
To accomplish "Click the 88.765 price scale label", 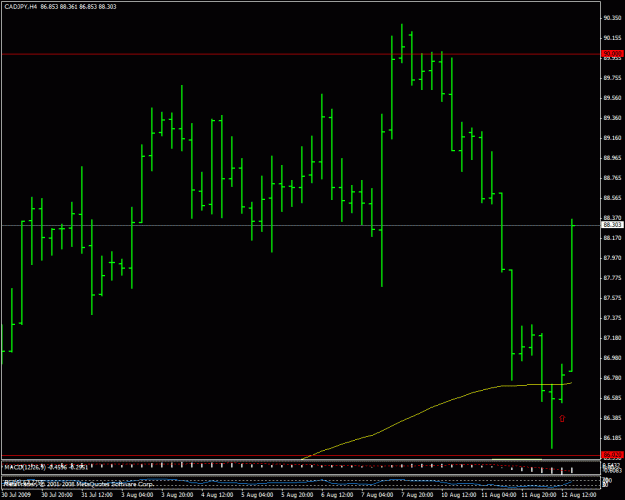I will pyautogui.click(x=612, y=178).
